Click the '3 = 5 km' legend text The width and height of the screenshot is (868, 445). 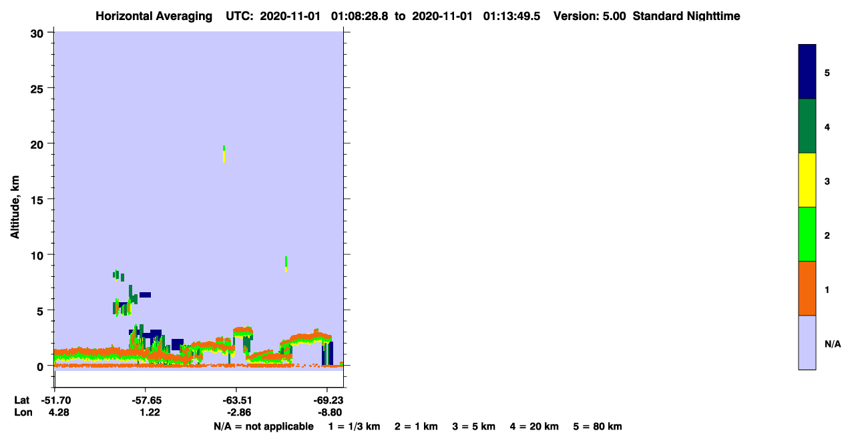[x=474, y=426]
